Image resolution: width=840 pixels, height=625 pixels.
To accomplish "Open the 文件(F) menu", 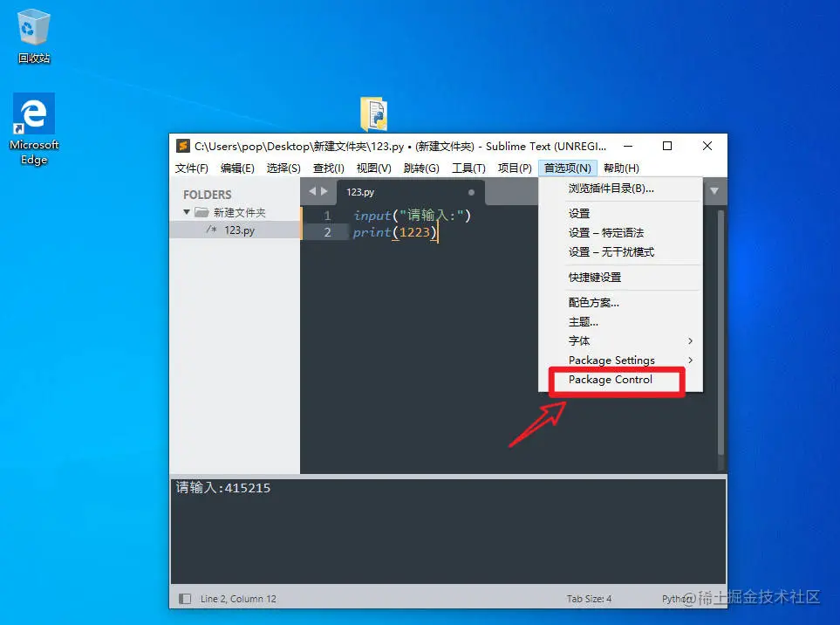I will tap(191, 168).
